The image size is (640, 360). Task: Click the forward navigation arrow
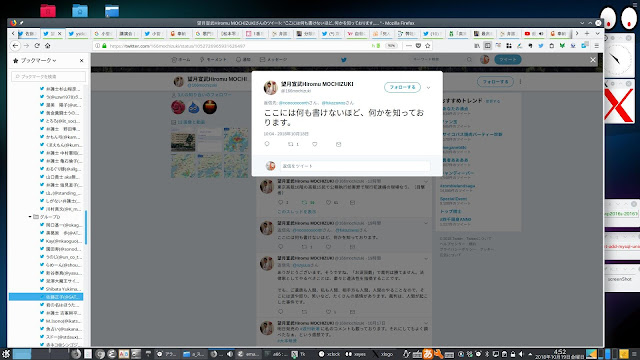27,46
